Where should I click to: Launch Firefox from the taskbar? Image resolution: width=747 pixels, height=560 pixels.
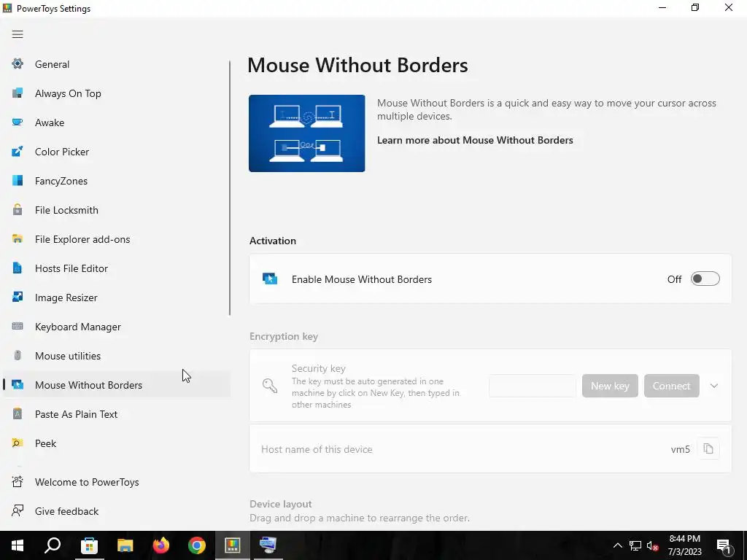(161, 545)
